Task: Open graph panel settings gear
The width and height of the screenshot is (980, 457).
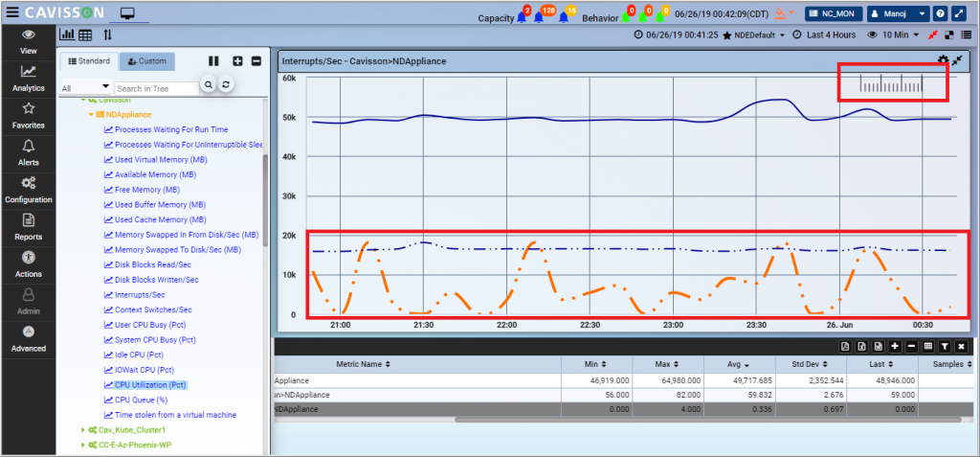Action: click(x=943, y=60)
